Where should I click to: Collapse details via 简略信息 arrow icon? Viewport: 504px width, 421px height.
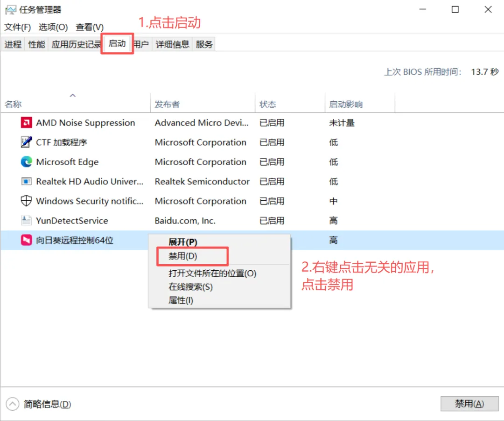13,404
